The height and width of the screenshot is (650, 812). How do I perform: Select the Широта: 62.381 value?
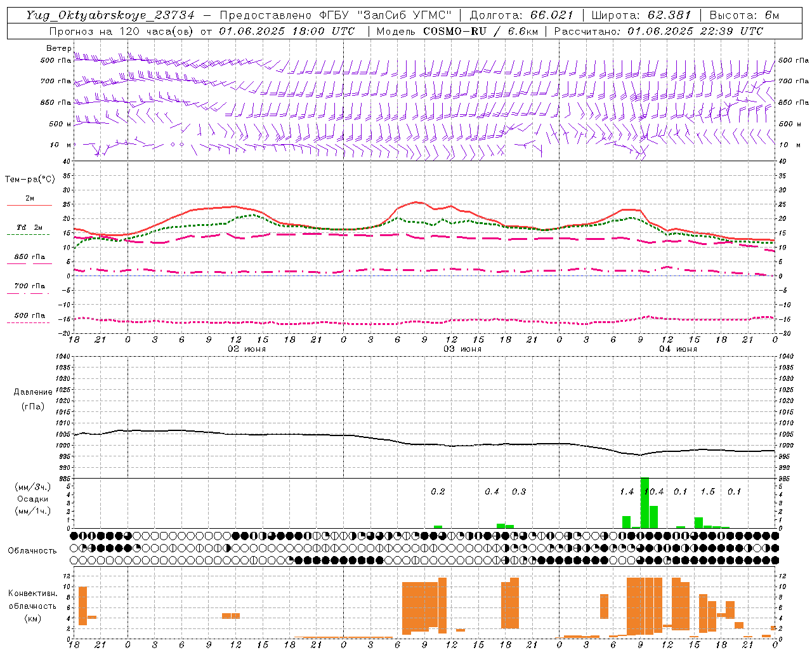click(x=641, y=15)
